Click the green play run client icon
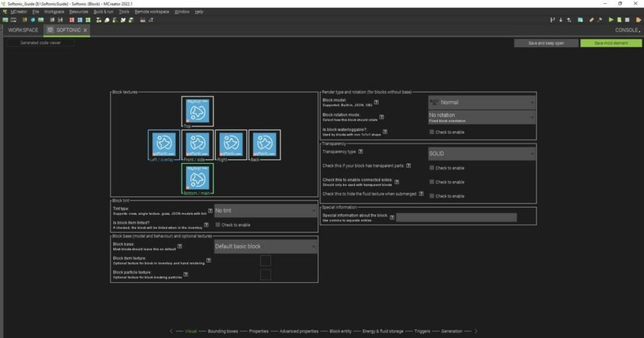Screen dimensions: 644x338 point(611,19)
